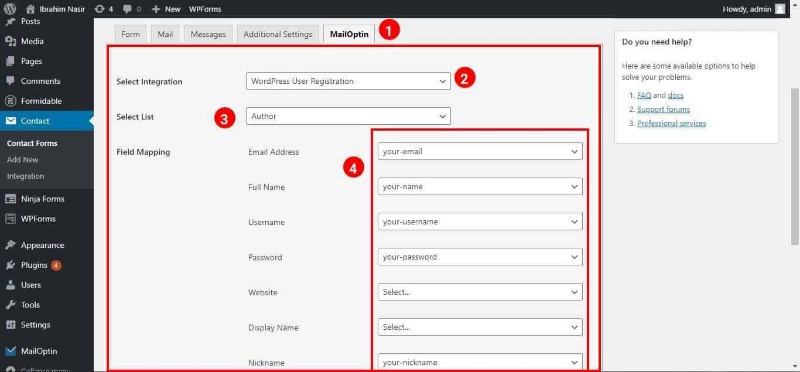Image resolution: width=800 pixels, height=372 pixels.
Task: Click the WordPress logo icon
Action: click(10, 9)
